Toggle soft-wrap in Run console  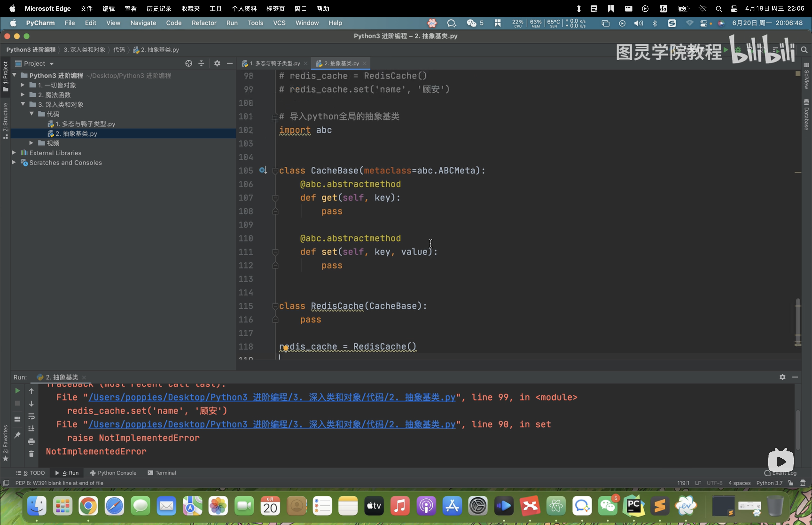(31, 416)
